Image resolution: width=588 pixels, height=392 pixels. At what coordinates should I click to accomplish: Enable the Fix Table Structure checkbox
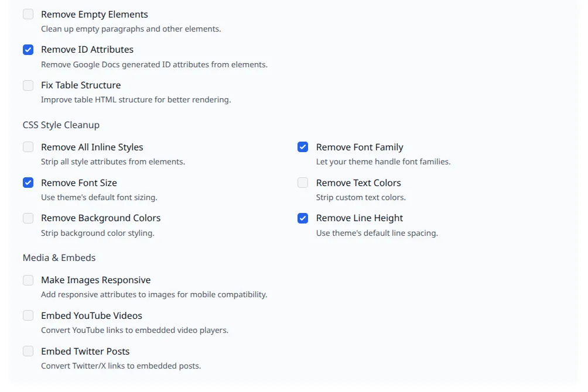(28, 85)
